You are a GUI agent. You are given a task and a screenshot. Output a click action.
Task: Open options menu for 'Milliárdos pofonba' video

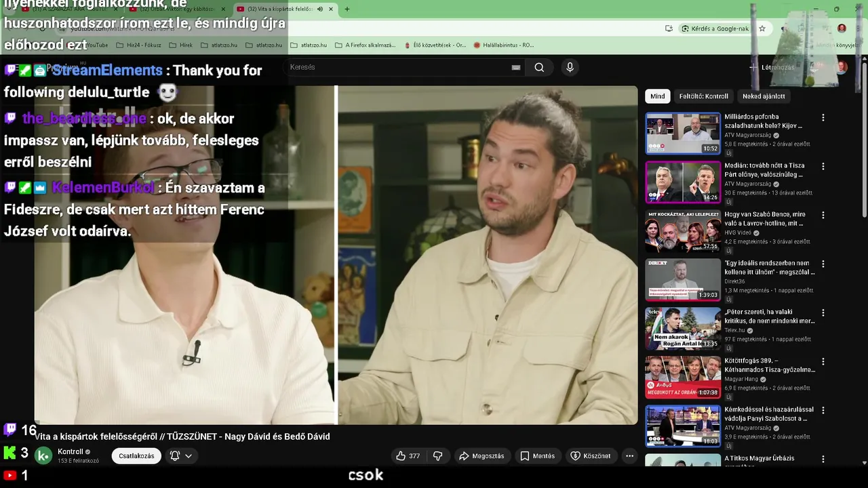click(x=823, y=117)
